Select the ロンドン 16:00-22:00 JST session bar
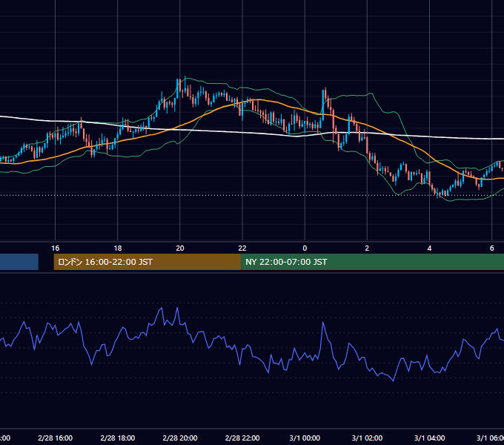The height and width of the screenshot is (445, 504). [x=147, y=262]
